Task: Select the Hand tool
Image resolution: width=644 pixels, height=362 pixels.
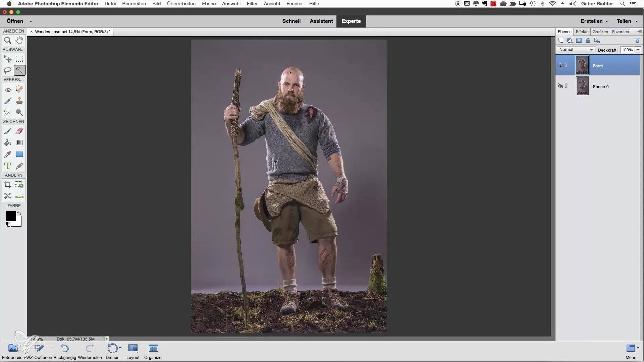Action: 19,41
